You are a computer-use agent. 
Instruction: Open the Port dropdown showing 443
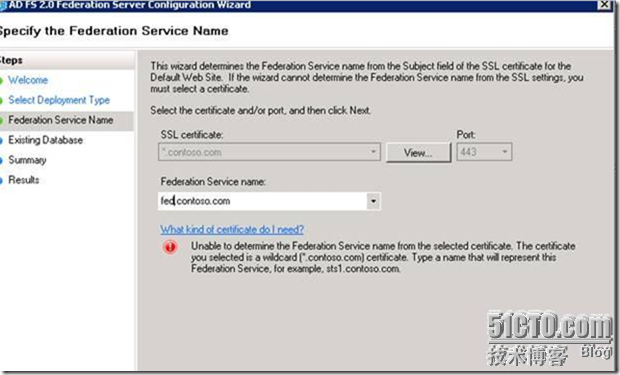(484, 152)
